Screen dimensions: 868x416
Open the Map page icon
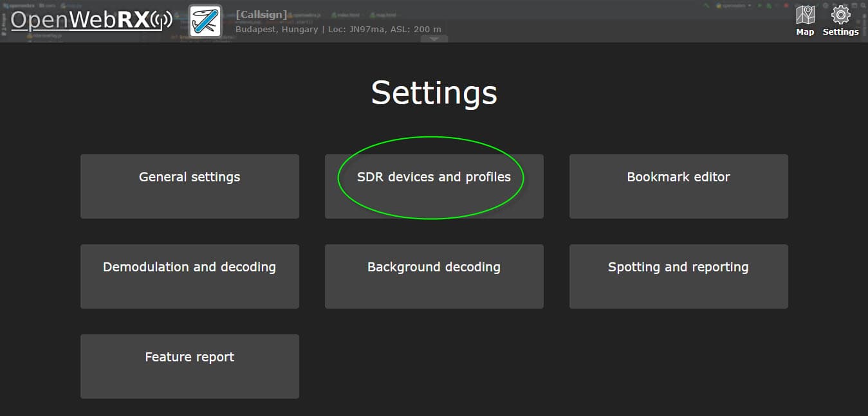point(805,20)
